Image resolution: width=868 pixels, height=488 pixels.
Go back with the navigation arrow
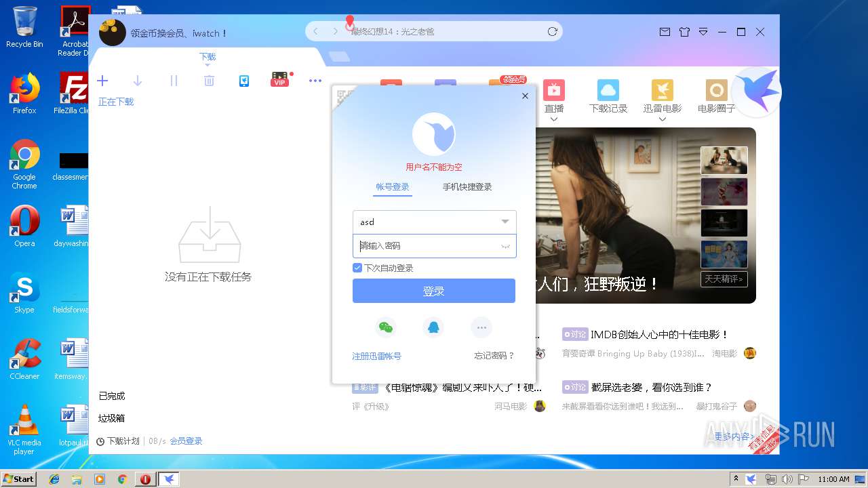[x=316, y=31]
